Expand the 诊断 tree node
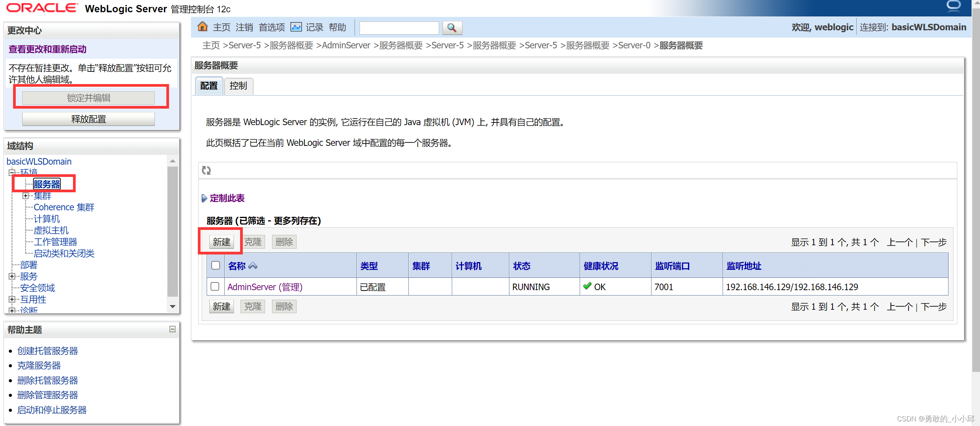Screen dimensions: 980x426 click(x=12, y=310)
